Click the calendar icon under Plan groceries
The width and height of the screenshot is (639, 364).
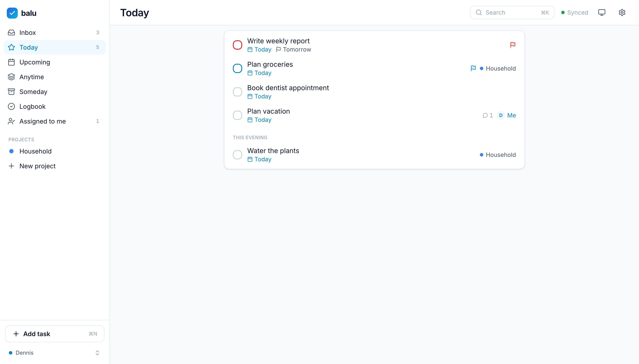pyautogui.click(x=250, y=73)
